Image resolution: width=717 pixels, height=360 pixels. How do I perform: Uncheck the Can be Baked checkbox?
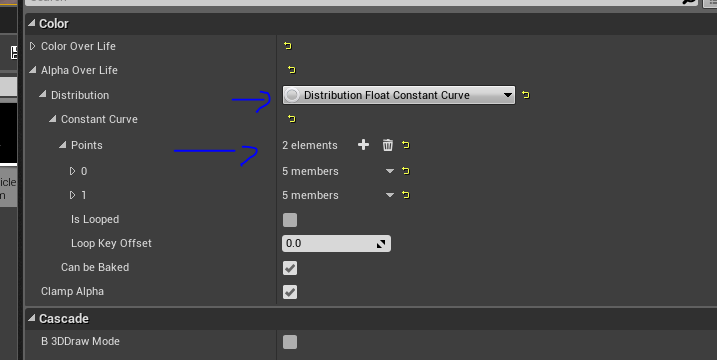tap(290, 268)
